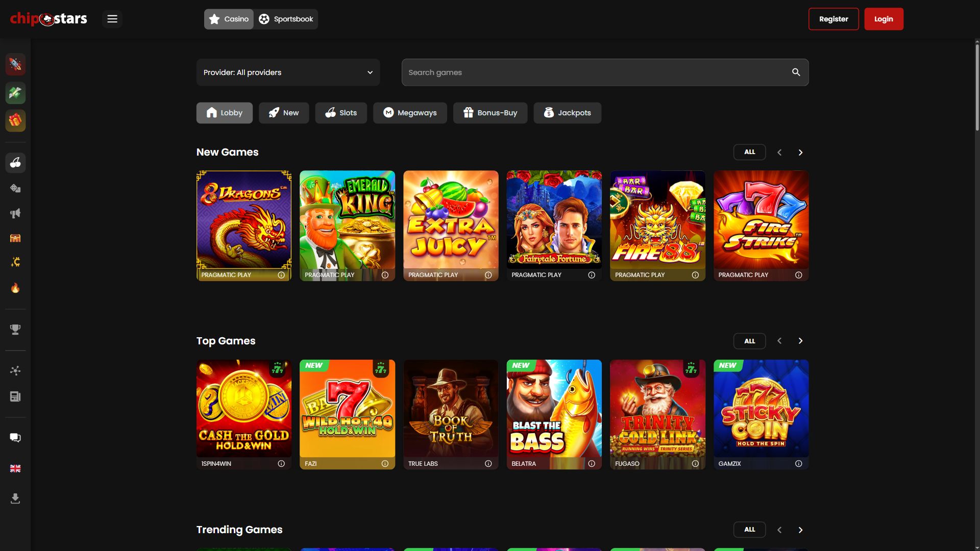This screenshot has height=551, width=980.
Task: Show info for 8 Dragons game
Action: [281, 275]
